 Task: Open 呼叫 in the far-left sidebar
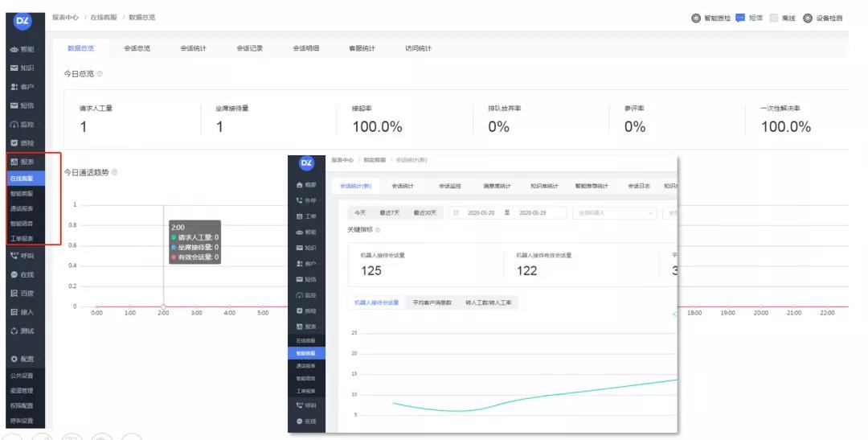click(x=22, y=256)
